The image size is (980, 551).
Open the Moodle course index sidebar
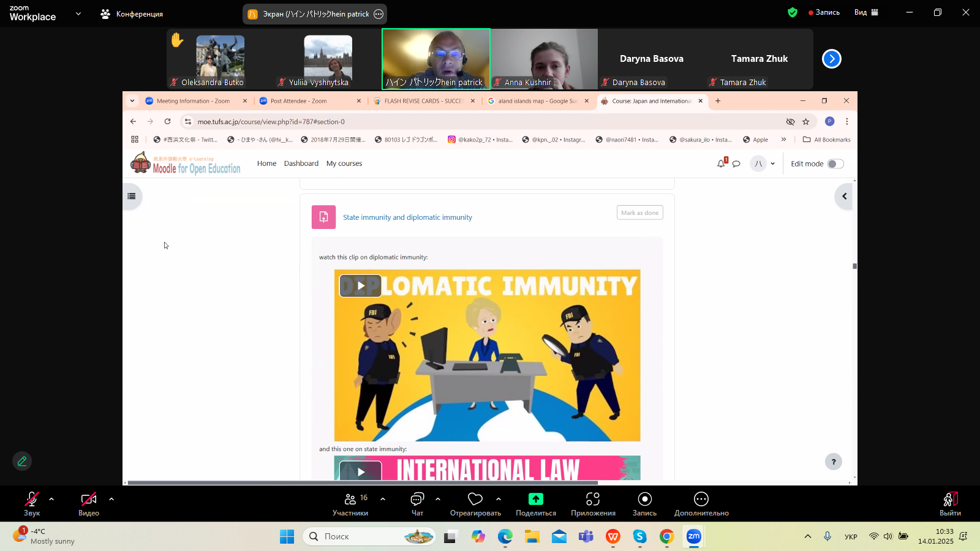[x=132, y=197]
